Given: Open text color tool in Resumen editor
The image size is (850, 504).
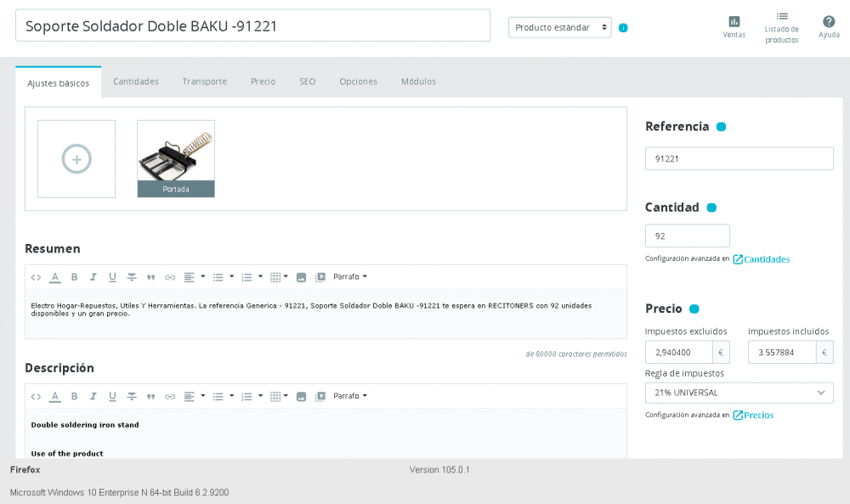Looking at the screenshot, I should point(54,277).
